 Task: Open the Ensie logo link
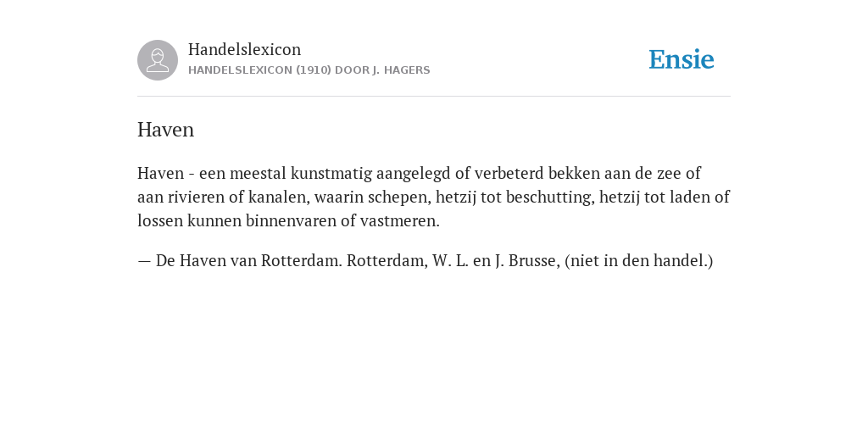click(x=682, y=59)
